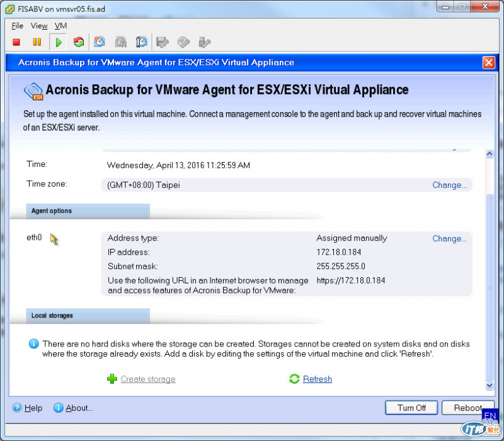Open the View menu
The width and height of the screenshot is (504, 441).
click(39, 26)
